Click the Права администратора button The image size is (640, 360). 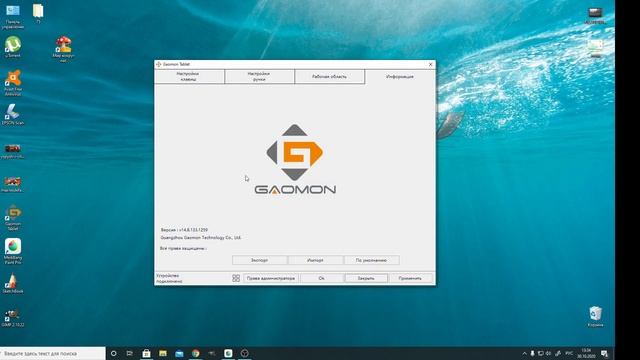271,278
